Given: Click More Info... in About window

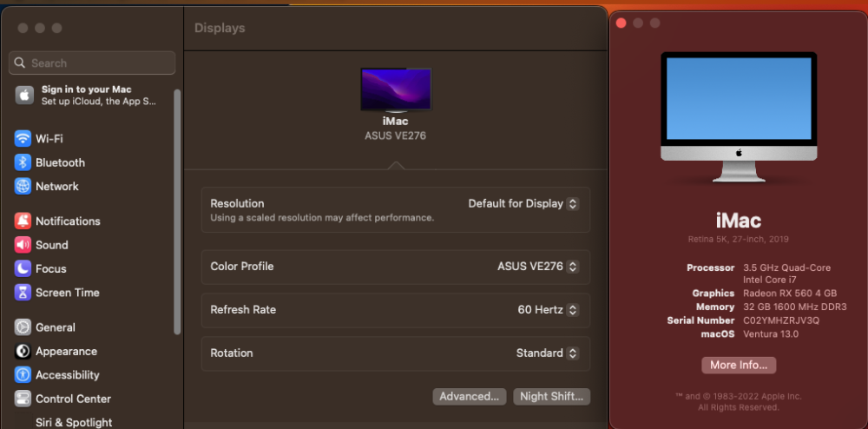Looking at the screenshot, I should [739, 366].
